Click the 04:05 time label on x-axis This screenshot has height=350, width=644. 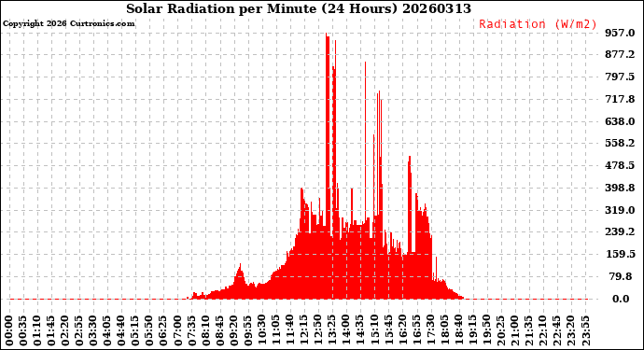pyautogui.click(x=107, y=331)
